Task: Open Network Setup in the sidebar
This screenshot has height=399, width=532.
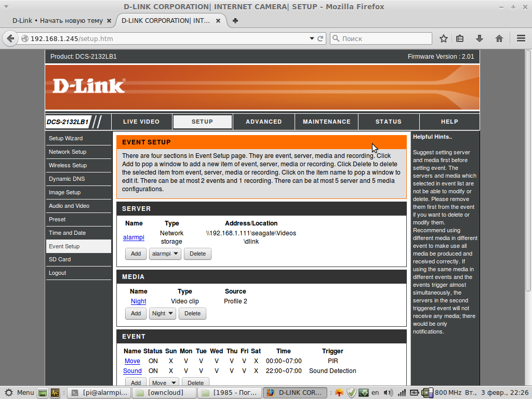Action: pyautogui.click(x=78, y=152)
